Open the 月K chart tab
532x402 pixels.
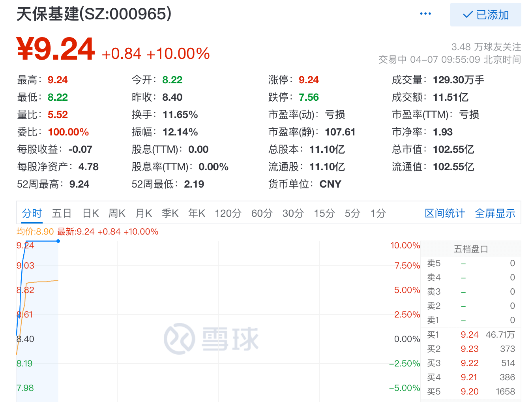pyautogui.click(x=144, y=213)
